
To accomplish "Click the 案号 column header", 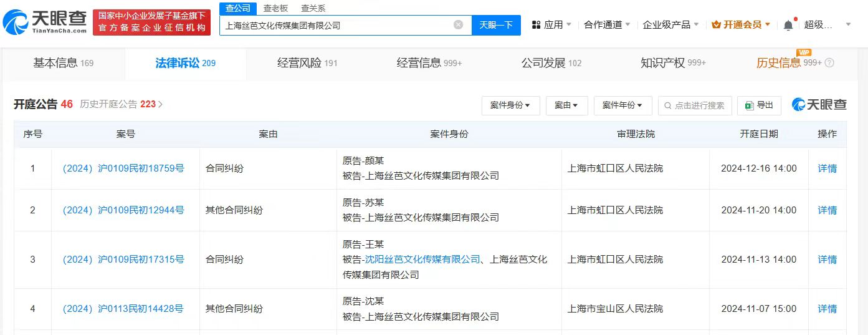I will (125, 134).
